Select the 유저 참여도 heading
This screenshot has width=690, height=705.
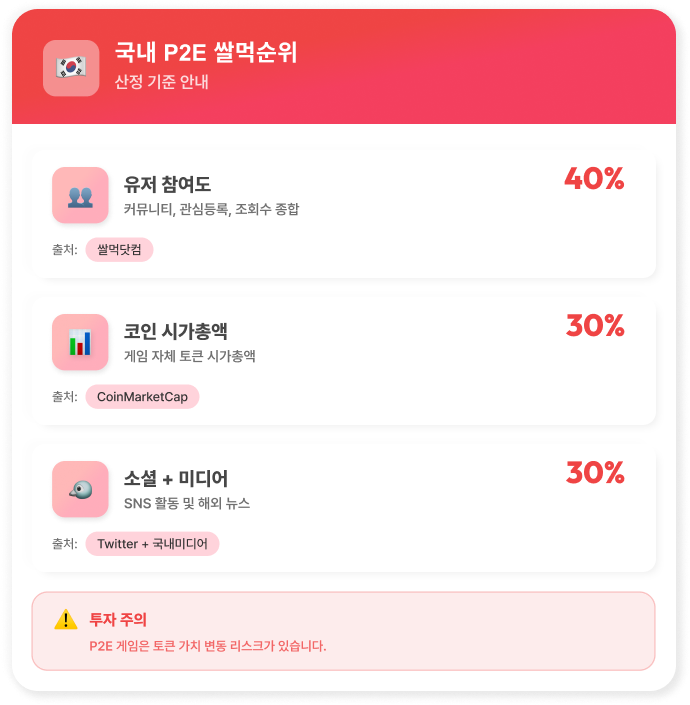coord(167,184)
